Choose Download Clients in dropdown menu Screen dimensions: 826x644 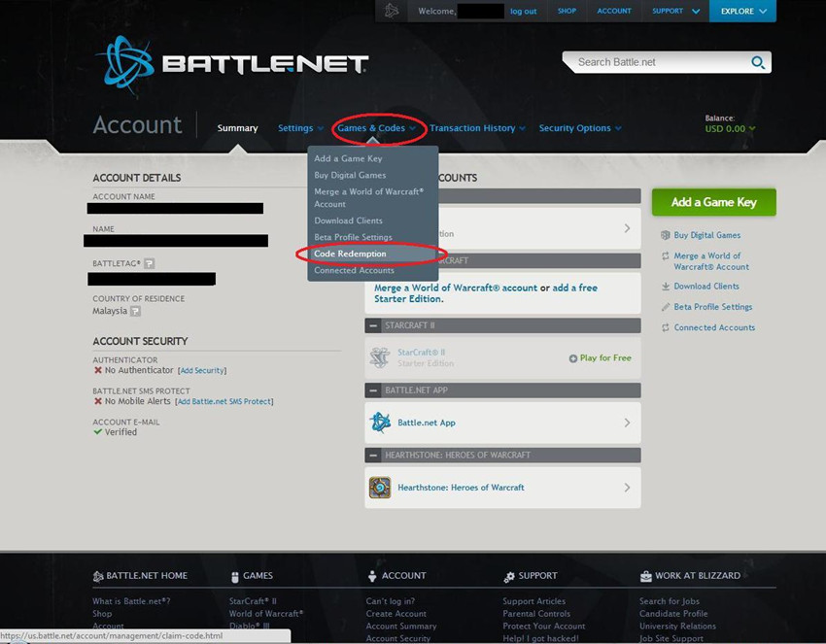coord(348,220)
